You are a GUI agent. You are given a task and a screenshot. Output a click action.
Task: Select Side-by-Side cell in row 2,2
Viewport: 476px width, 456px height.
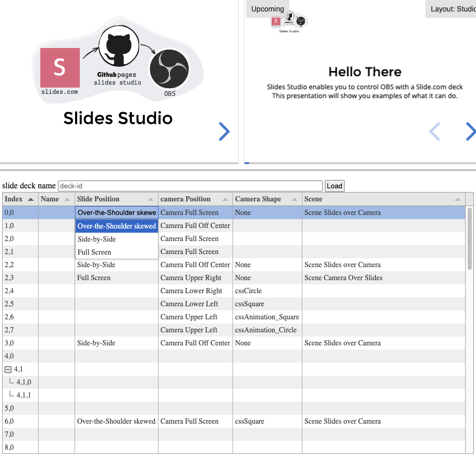click(116, 265)
